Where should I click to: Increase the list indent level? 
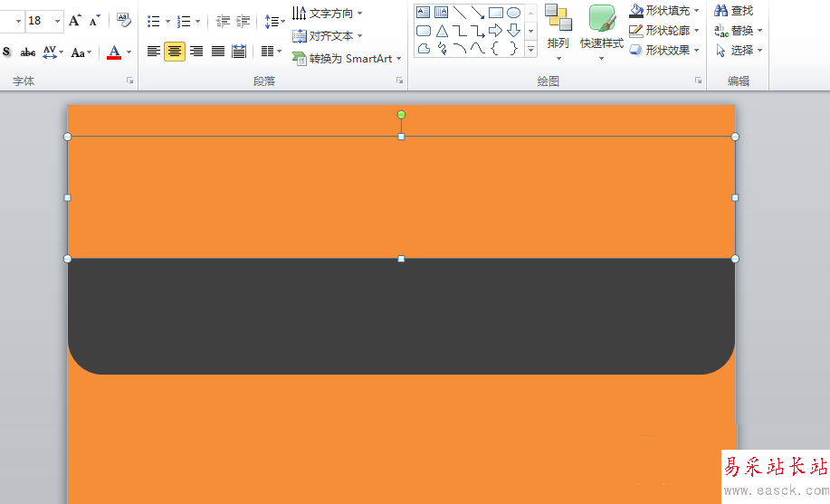pos(243,21)
